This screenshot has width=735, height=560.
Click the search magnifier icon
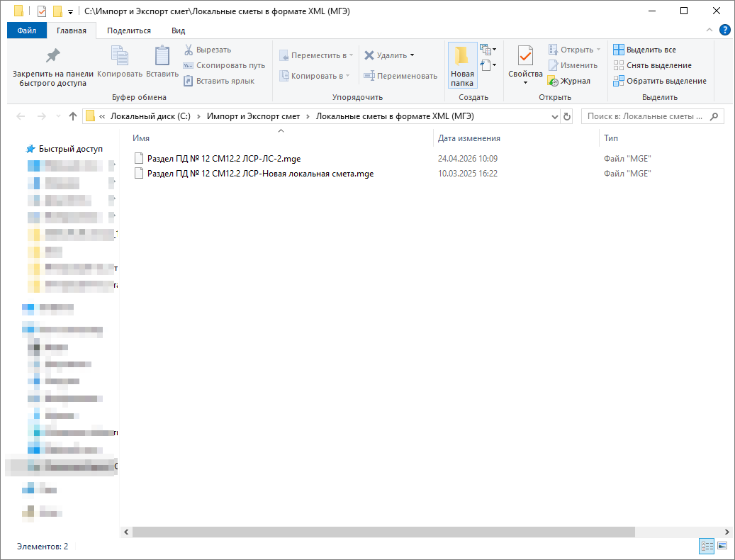714,116
